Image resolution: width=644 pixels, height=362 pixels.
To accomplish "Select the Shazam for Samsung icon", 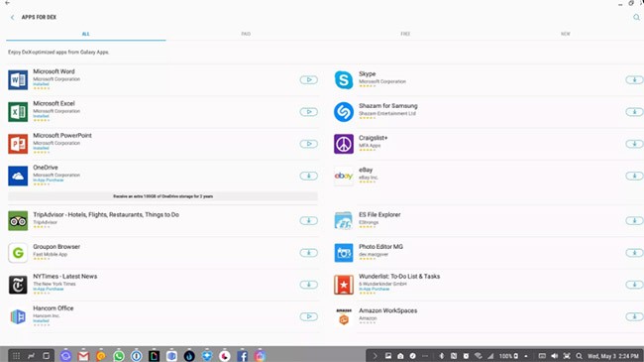I will tap(344, 111).
